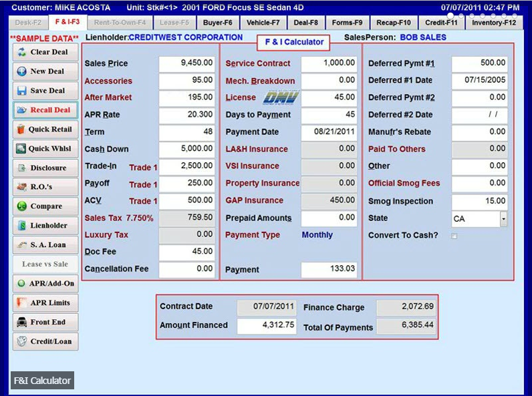
Task: Click the APR Limits icon
Action: click(x=21, y=303)
